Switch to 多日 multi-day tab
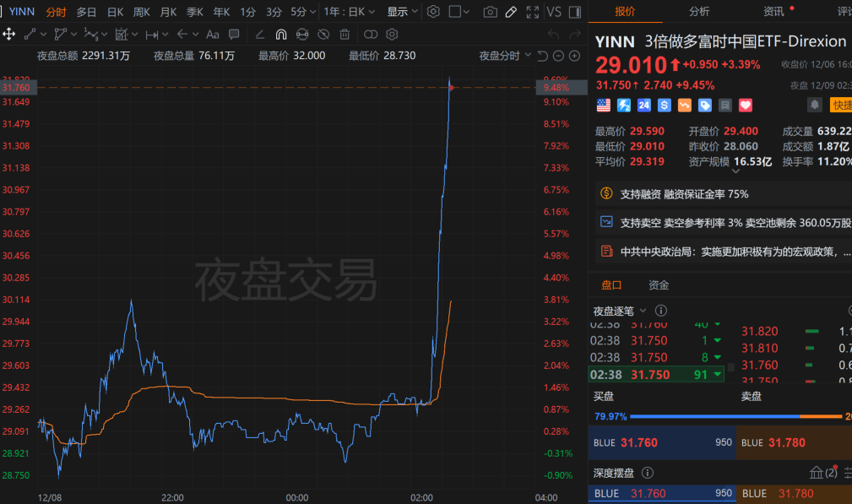 coord(86,12)
